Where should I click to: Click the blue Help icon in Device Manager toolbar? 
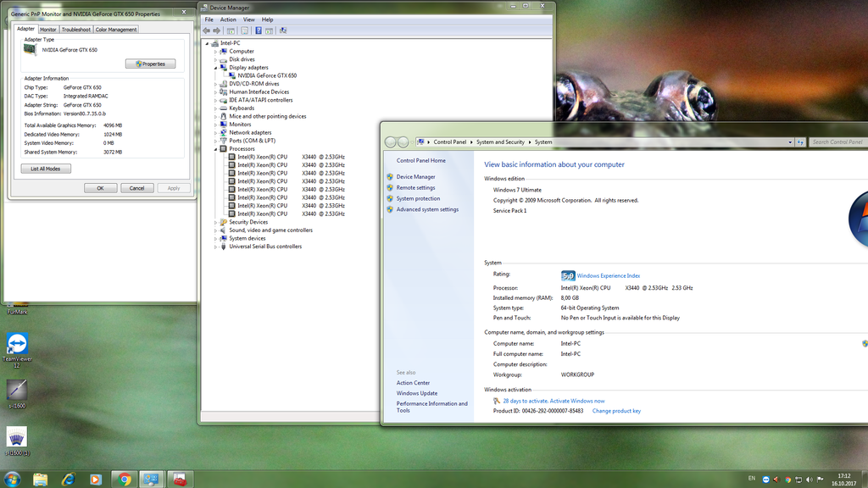pyautogui.click(x=258, y=30)
